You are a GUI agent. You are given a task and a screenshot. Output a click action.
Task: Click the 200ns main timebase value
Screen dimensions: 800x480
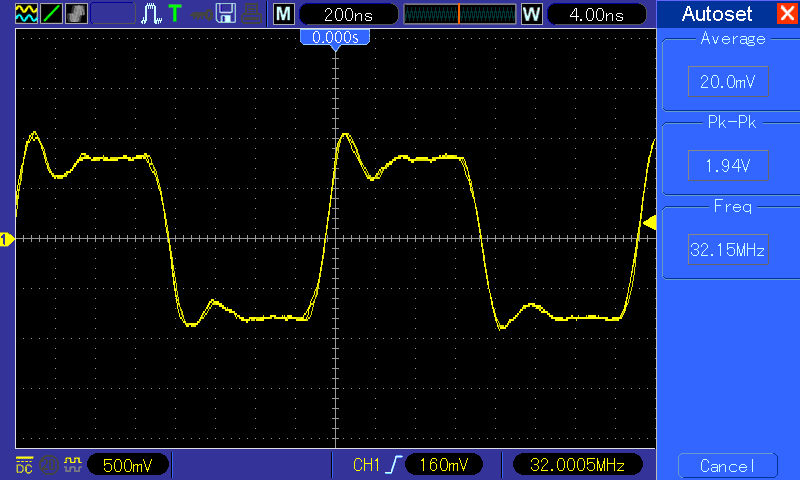348,14
